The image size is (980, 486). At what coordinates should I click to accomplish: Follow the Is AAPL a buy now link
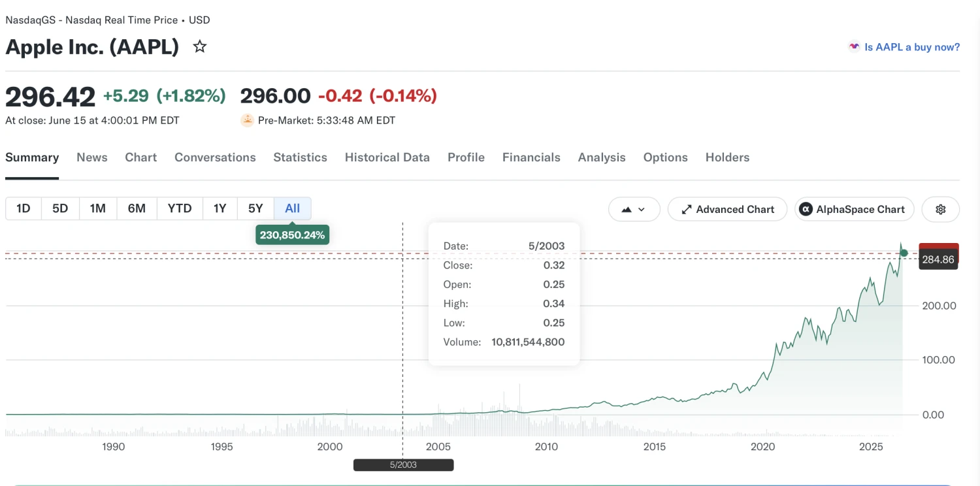912,47
